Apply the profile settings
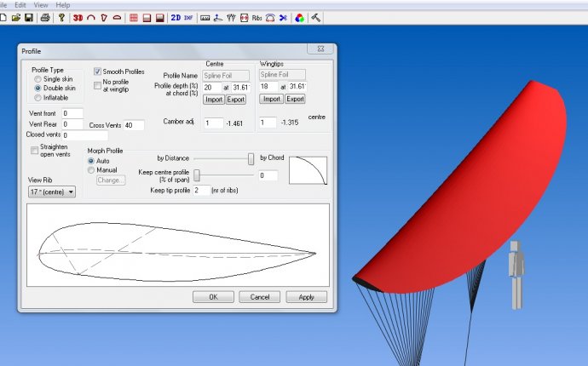Viewport: 588px width, 366px height. [x=307, y=297]
